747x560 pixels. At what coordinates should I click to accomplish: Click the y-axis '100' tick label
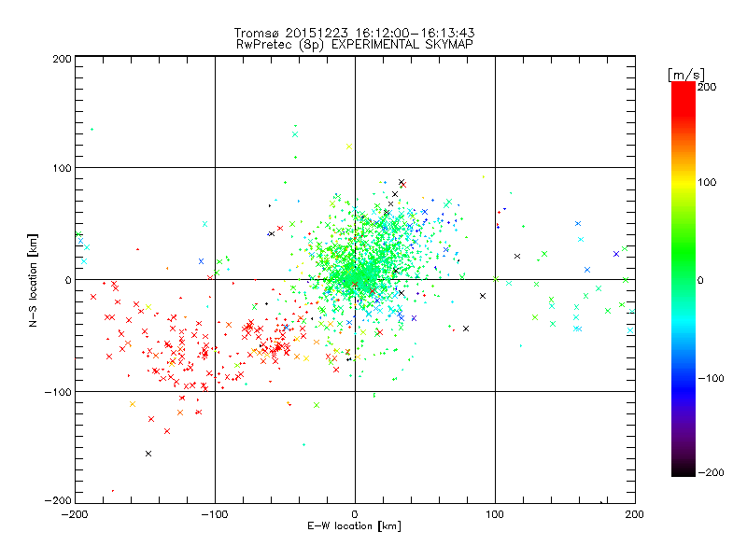[x=62, y=168]
